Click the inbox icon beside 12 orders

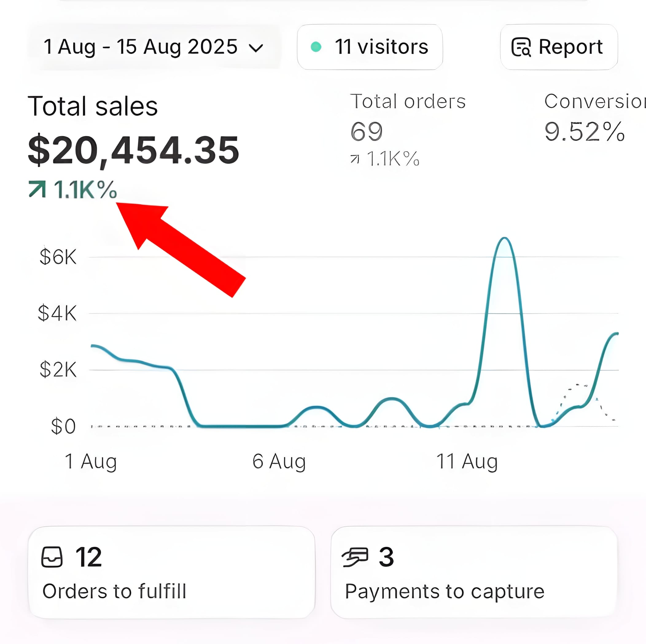pos(52,557)
